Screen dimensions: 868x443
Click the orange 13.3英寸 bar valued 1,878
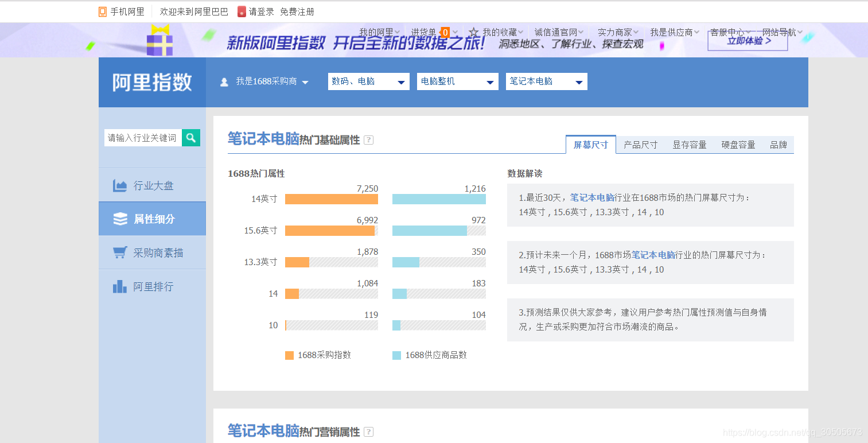tap(297, 262)
